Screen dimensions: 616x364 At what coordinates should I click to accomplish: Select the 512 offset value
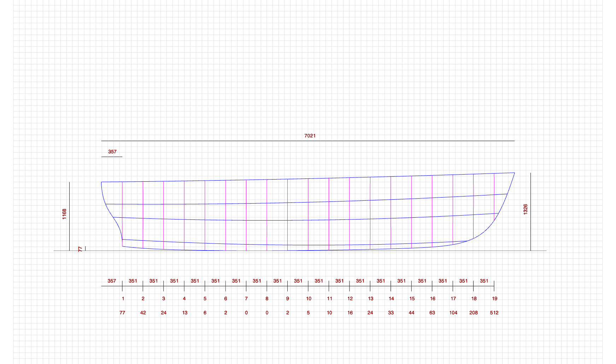coord(494,313)
